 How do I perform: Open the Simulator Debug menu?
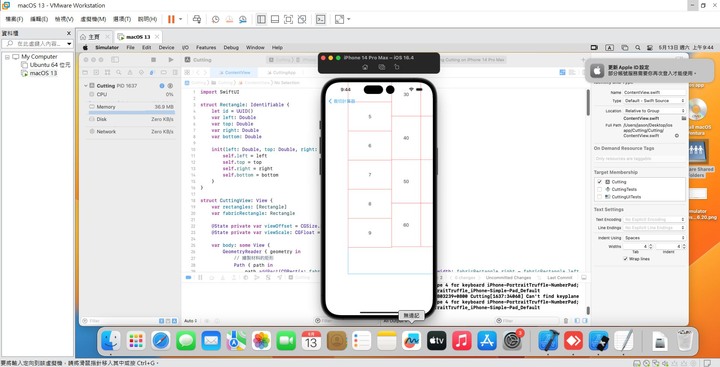coord(231,47)
